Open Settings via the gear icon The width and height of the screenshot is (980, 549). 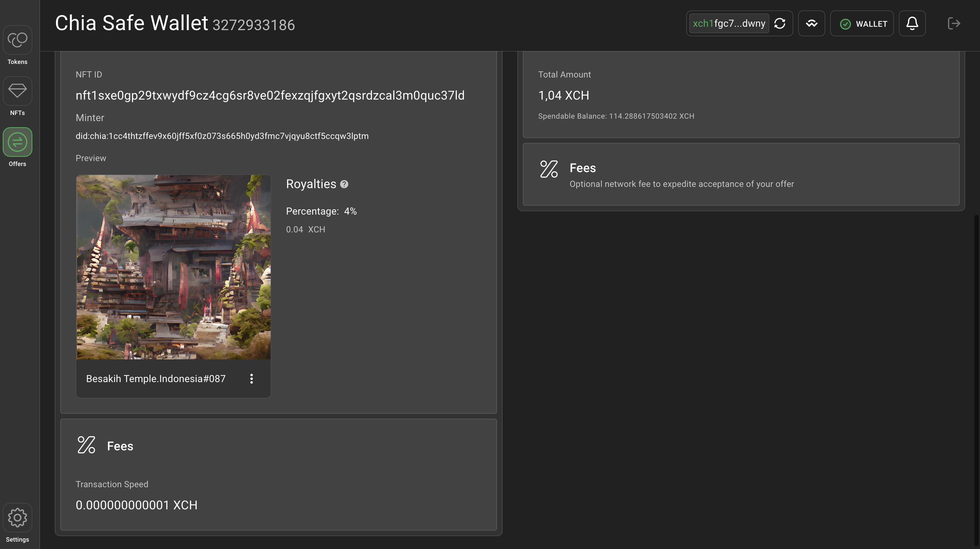[x=17, y=517]
